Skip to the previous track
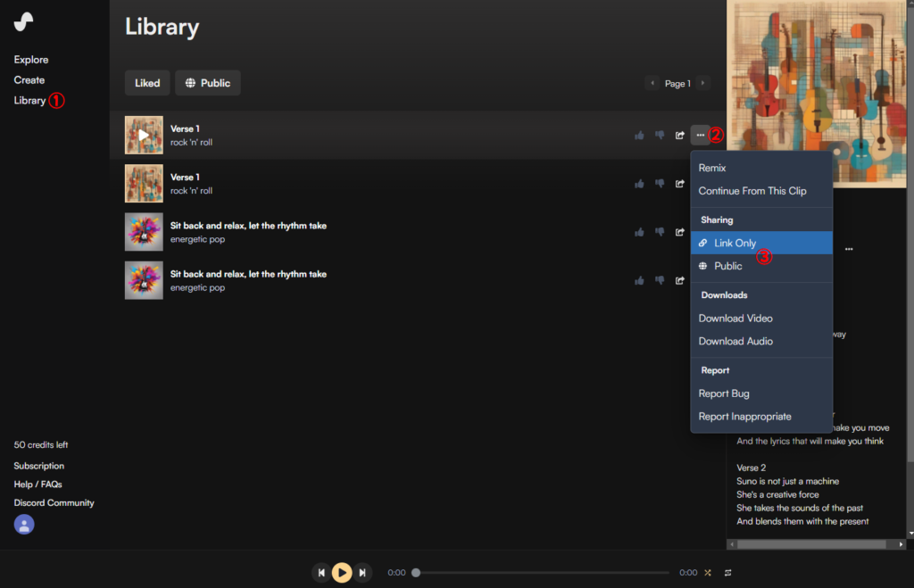Image resolution: width=914 pixels, height=588 pixels. pos(320,573)
